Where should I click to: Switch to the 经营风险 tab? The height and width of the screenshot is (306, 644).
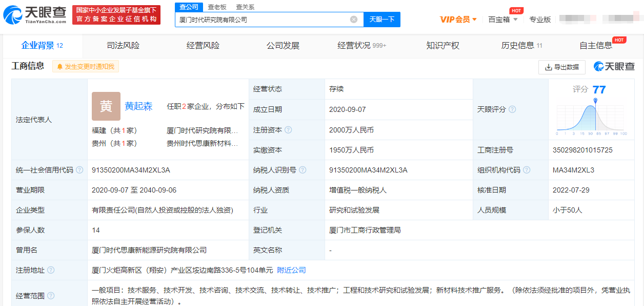click(x=203, y=46)
